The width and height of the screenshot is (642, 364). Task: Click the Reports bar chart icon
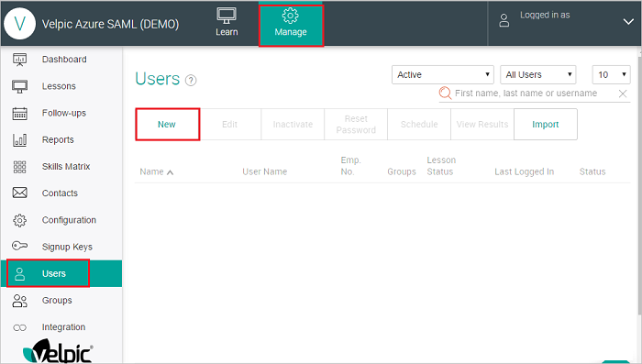[19, 140]
